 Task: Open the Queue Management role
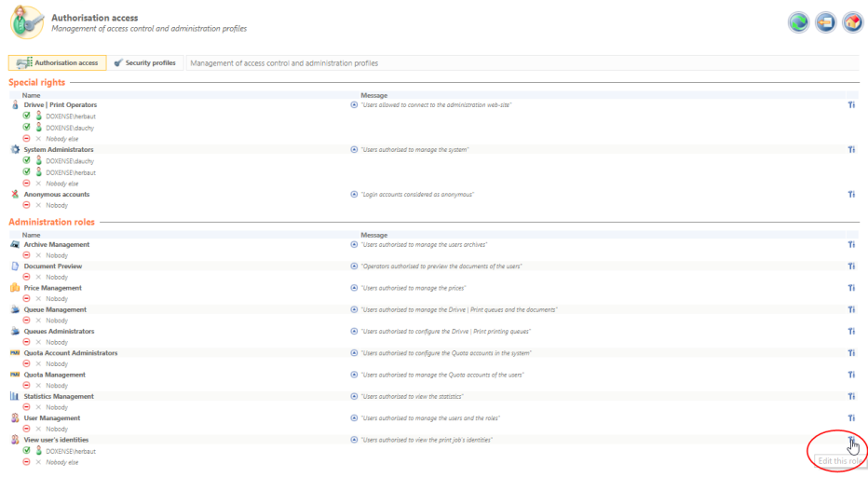tap(55, 309)
